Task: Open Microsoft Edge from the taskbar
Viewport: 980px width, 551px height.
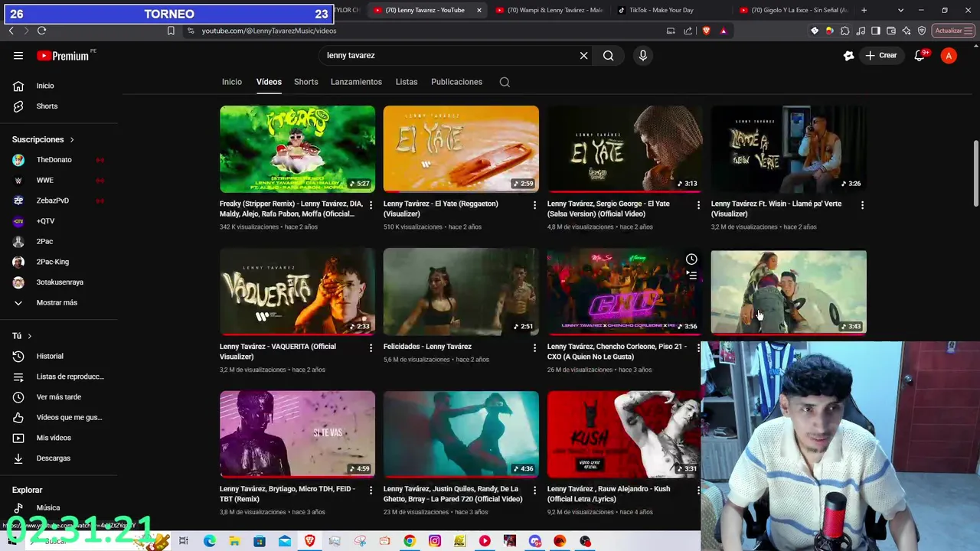Action: 209,541
